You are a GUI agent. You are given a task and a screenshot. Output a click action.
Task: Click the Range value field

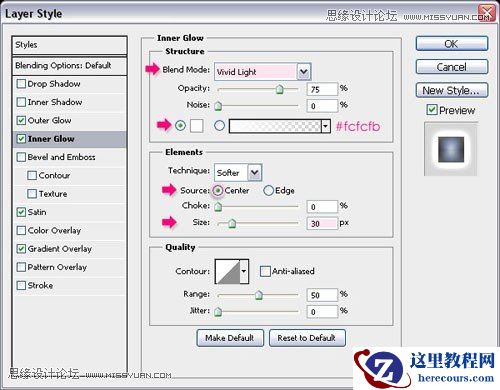(322, 295)
